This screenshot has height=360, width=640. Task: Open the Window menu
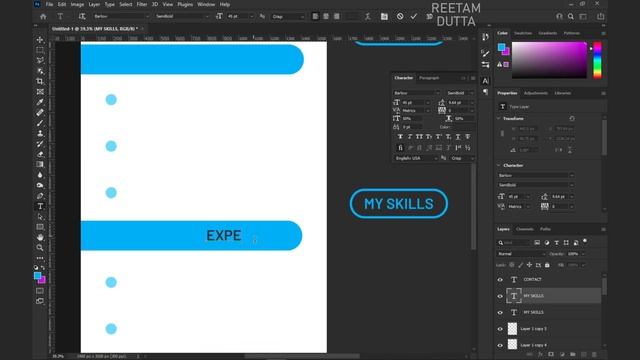206,4
